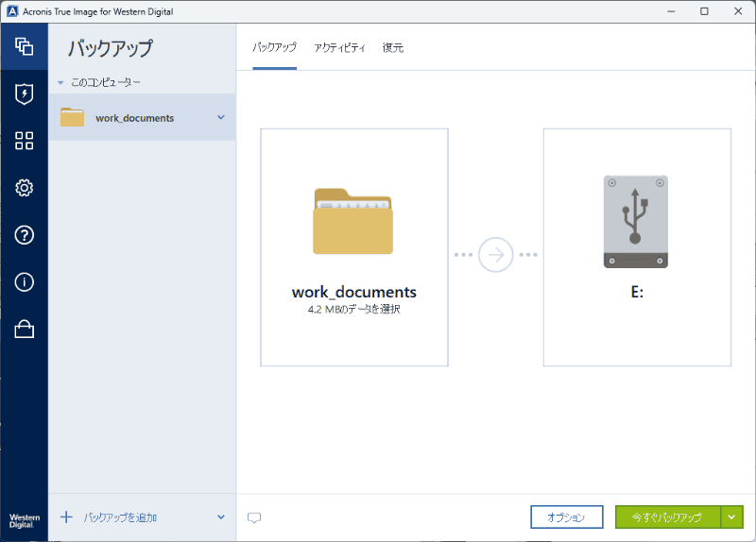Click the plus icon for adding backup
This screenshot has height=542, width=756.
[66, 517]
